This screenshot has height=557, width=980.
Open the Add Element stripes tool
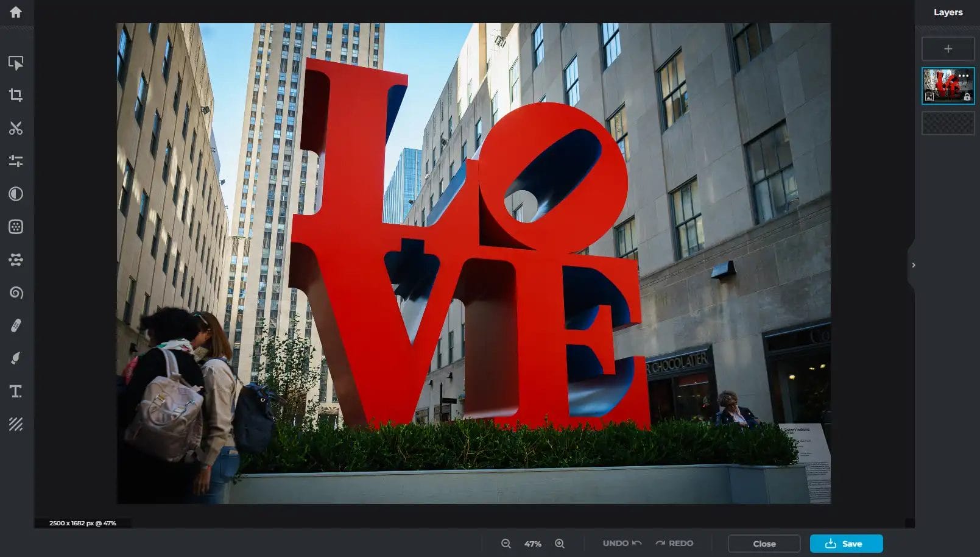click(x=16, y=424)
